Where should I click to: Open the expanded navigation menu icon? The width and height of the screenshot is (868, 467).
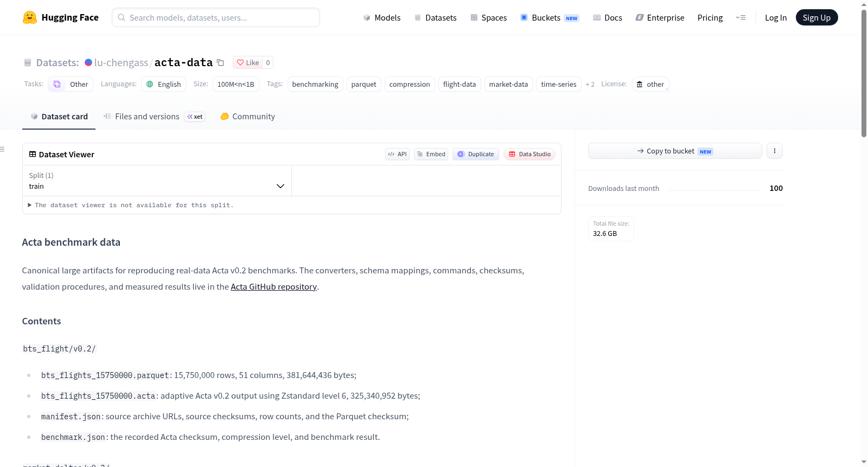click(x=741, y=17)
